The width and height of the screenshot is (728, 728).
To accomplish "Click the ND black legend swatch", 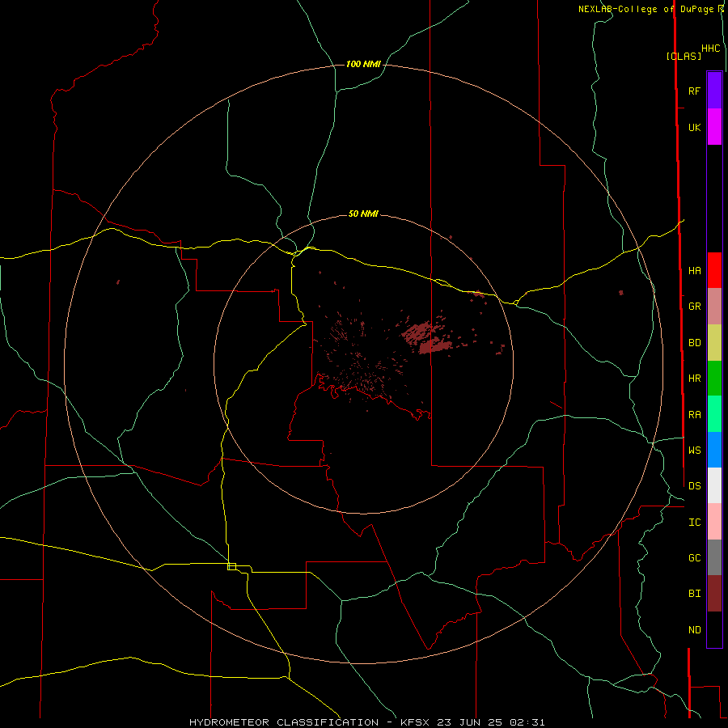I will [x=714, y=629].
